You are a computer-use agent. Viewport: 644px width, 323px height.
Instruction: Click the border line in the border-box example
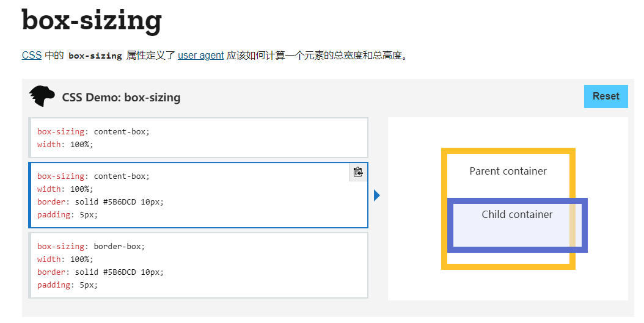pos(101,272)
